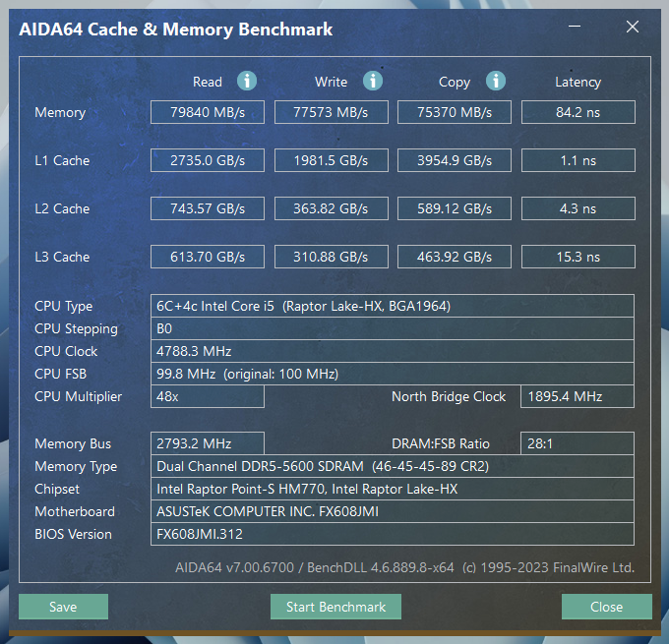Click L2 Cache read 743.57 GB/s
669x644 pixels.
click(208, 208)
